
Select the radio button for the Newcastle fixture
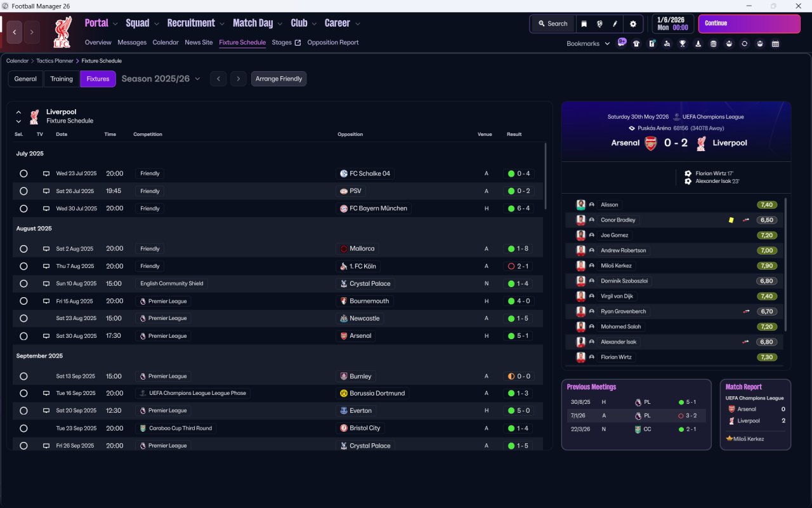click(x=23, y=318)
